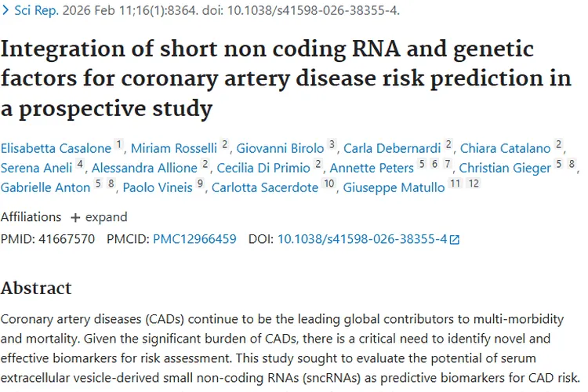
Task: Click author Carlotta Sacerdote
Action: tap(263, 187)
